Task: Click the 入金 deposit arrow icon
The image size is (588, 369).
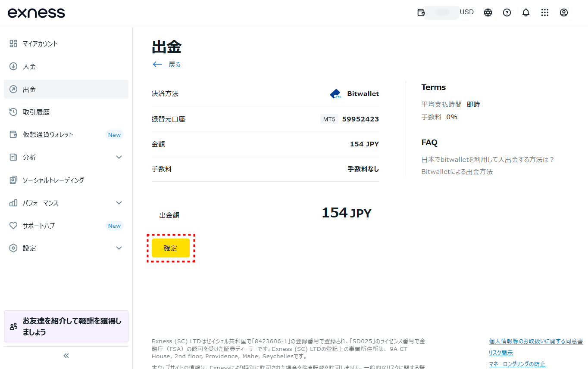Action: click(x=13, y=66)
